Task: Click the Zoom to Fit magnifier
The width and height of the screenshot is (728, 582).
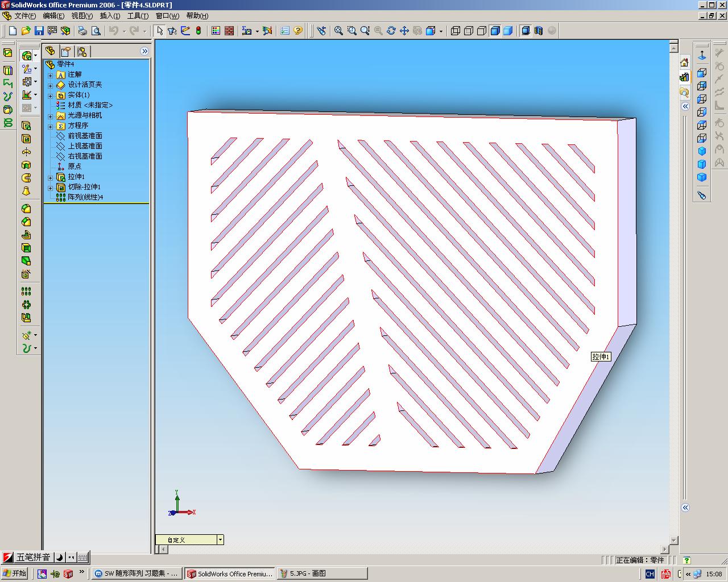Action: 338,31
